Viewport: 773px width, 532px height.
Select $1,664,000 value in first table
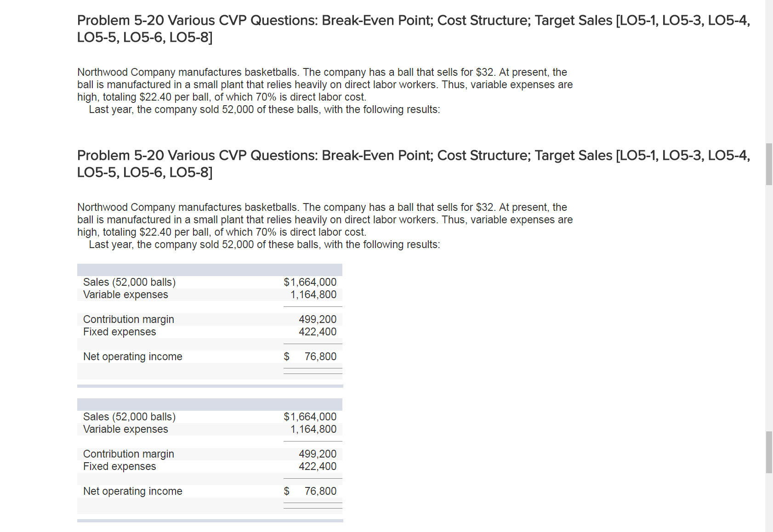pyautogui.click(x=310, y=282)
